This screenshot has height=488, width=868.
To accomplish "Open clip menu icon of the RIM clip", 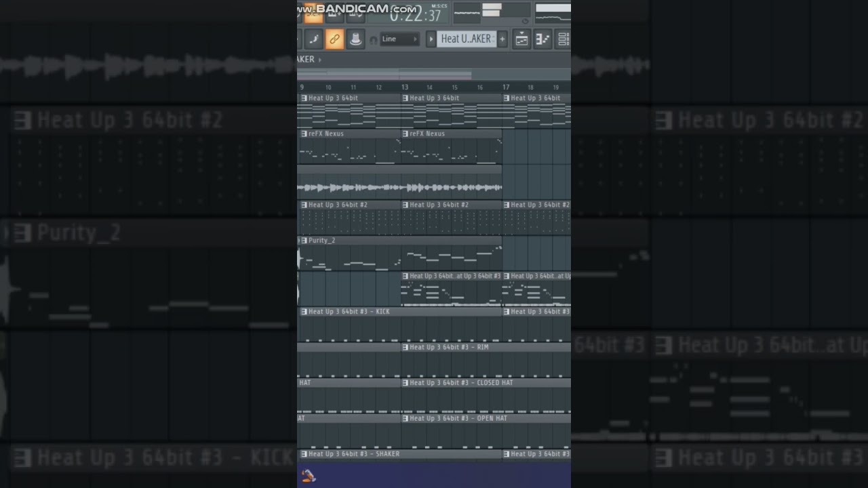I will [405, 347].
